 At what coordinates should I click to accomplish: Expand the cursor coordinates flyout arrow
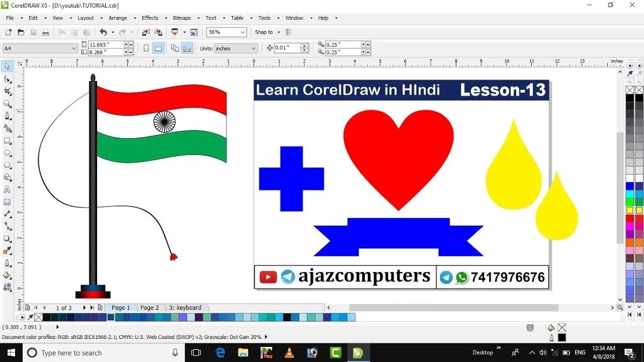coord(57,327)
